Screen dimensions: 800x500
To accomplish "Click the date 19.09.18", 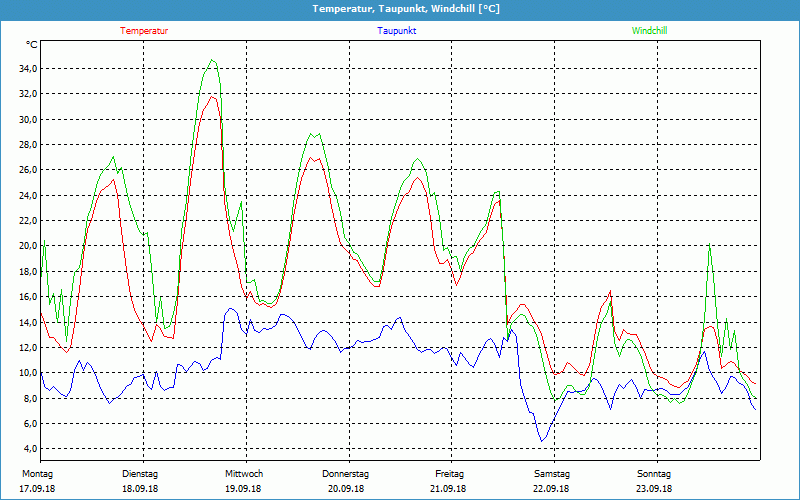I will tap(243, 489).
